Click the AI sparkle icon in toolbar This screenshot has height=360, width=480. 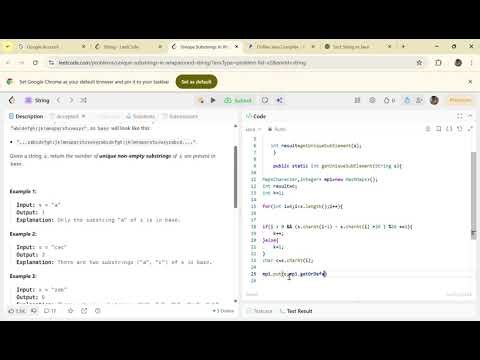(279, 100)
